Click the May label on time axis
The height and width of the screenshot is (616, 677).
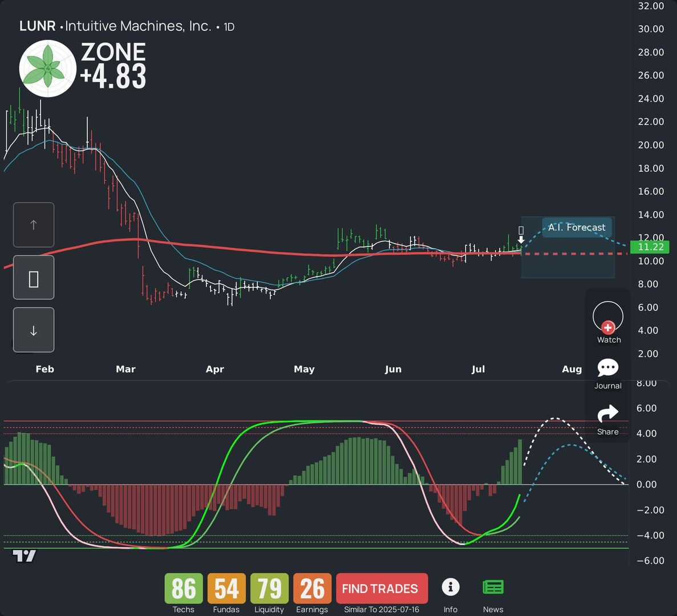click(304, 369)
